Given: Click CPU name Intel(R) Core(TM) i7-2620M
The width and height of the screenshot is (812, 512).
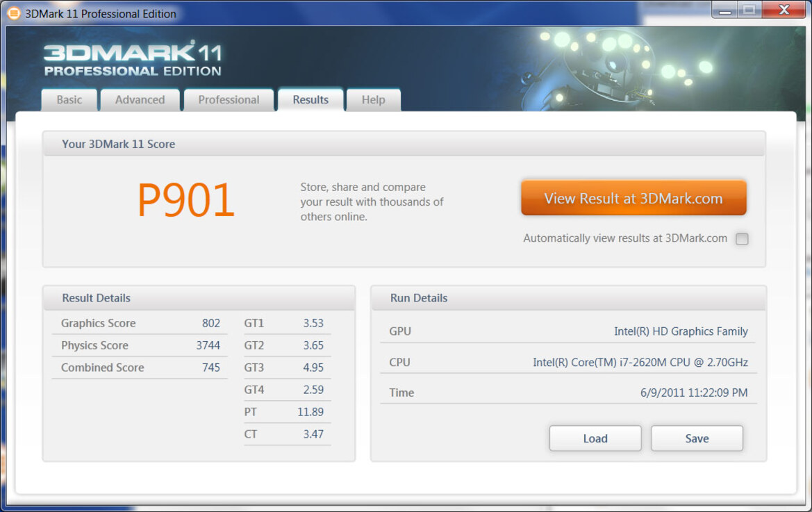Looking at the screenshot, I should 640,363.
